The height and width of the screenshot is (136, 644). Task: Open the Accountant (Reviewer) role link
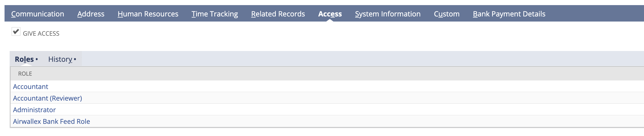coord(47,98)
